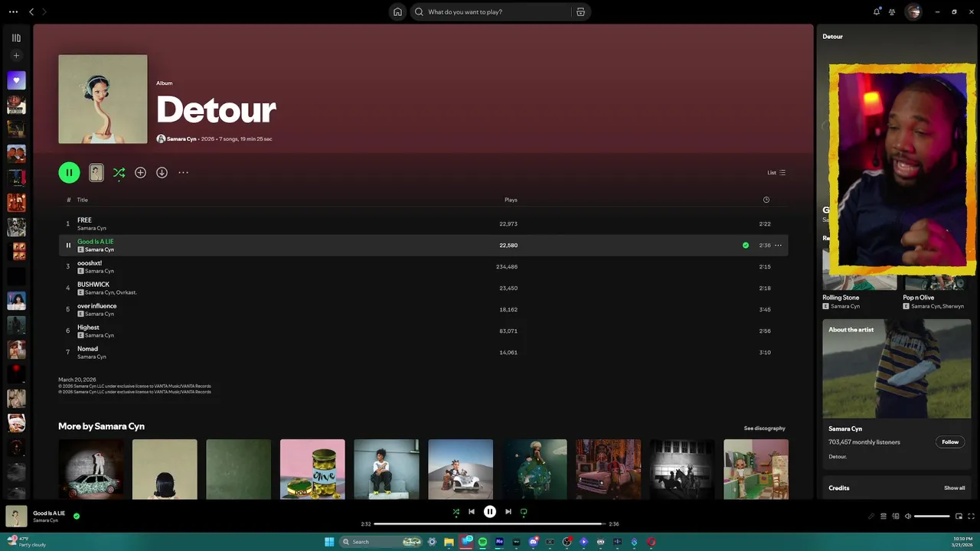
Task: Open the Spotify icon in the taskbar
Action: [x=482, y=542]
